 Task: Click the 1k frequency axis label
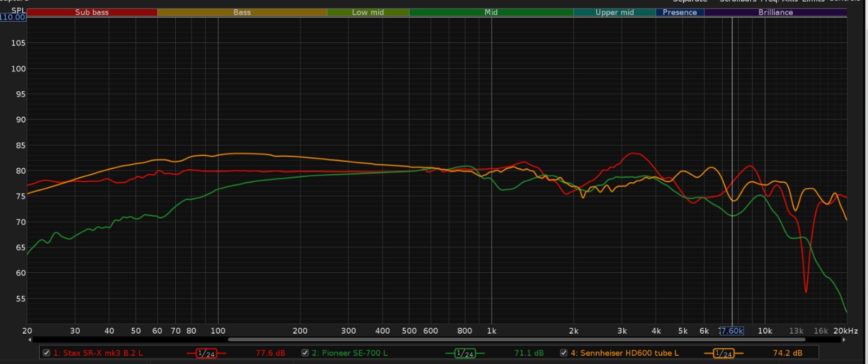coord(492,331)
